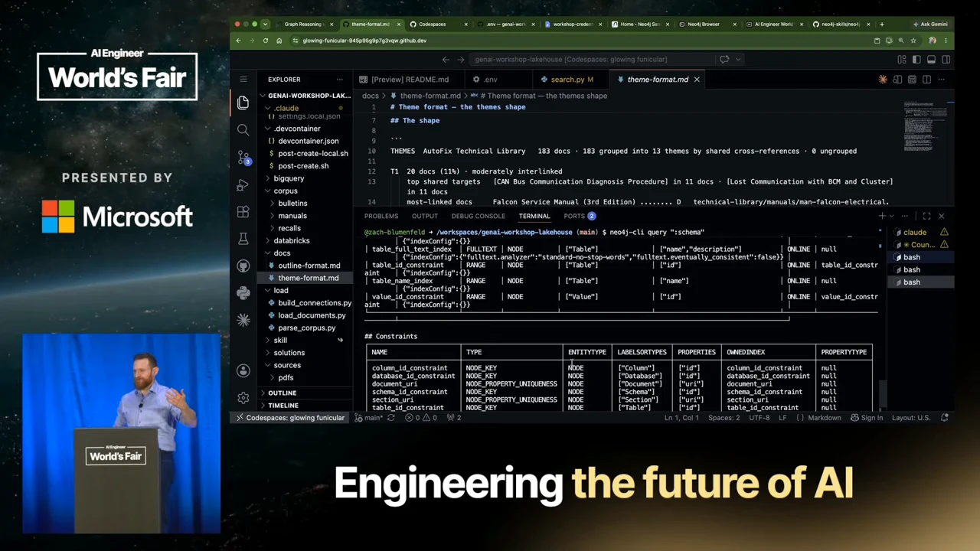Open the PROBLEMS panel tab

pyautogui.click(x=381, y=216)
